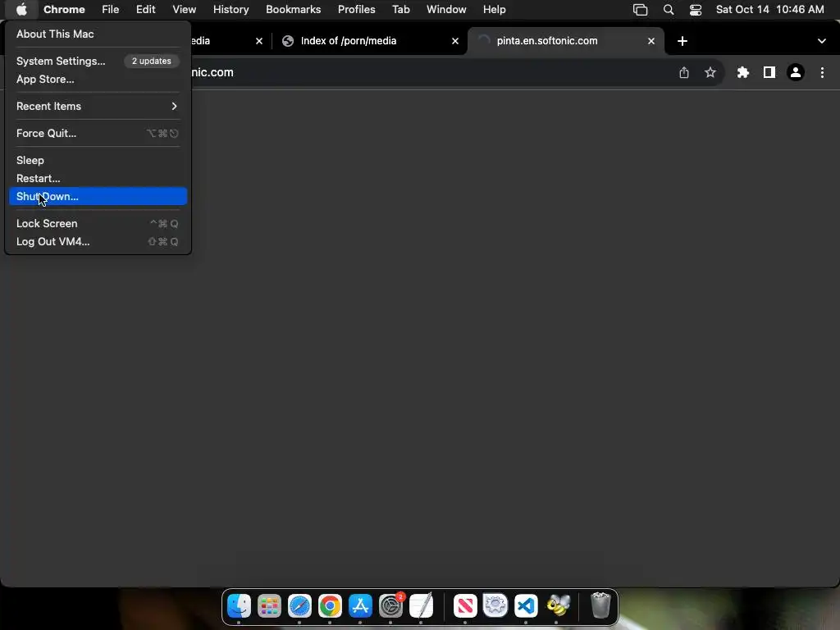Open the tab search dropdown chevron
Screen dimensions: 840x630
click(x=821, y=41)
